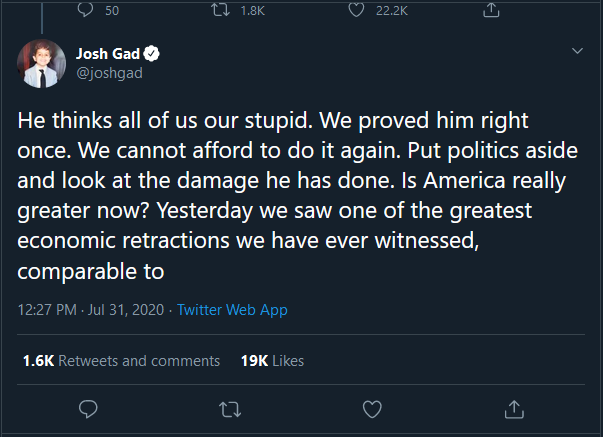This screenshot has width=603, height=437.
Task: Click the Josh Gad display name
Action: click(x=107, y=53)
